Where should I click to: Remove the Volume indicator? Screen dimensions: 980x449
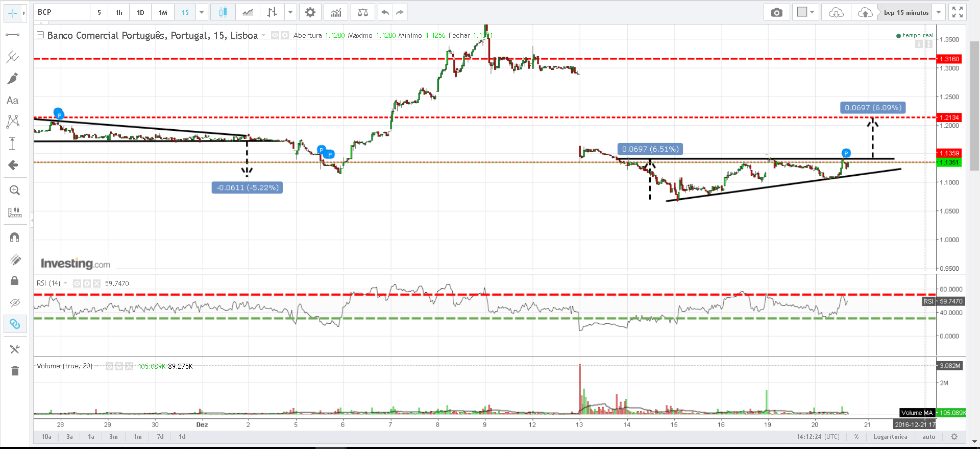pyautogui.click(x=129, y=366)
